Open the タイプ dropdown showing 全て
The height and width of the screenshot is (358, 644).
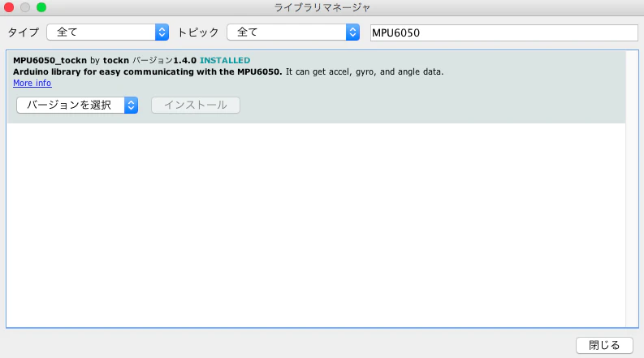click(108, 32)
